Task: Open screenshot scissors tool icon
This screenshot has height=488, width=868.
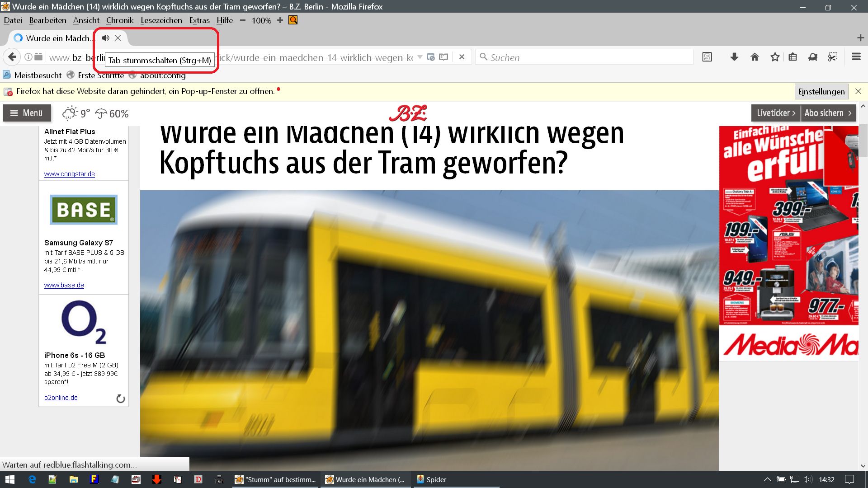Action: coord(832,57)
